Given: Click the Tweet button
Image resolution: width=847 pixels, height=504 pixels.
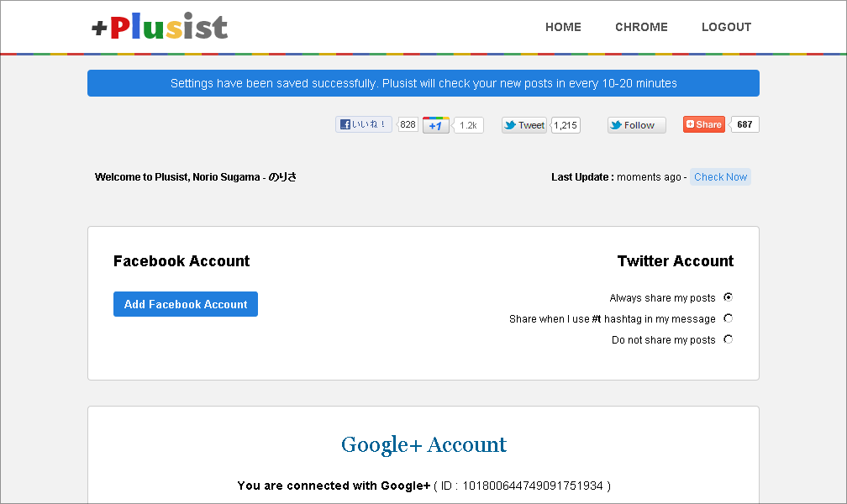Looking at the screenshot, I should point(524,125).
